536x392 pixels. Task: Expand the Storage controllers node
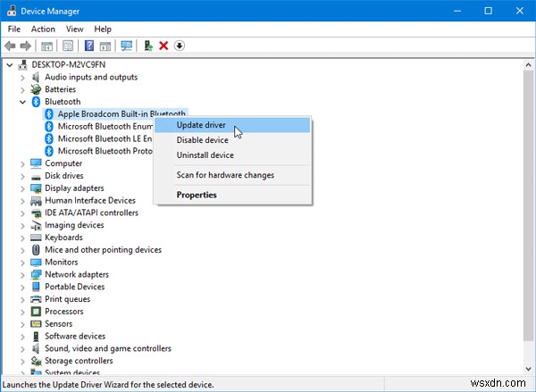coord(22,362)
